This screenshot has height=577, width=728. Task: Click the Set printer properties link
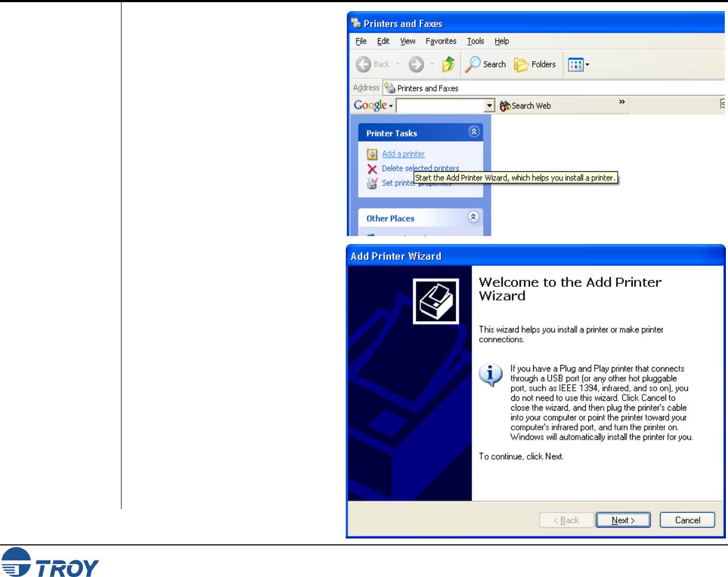pos(416,183)
